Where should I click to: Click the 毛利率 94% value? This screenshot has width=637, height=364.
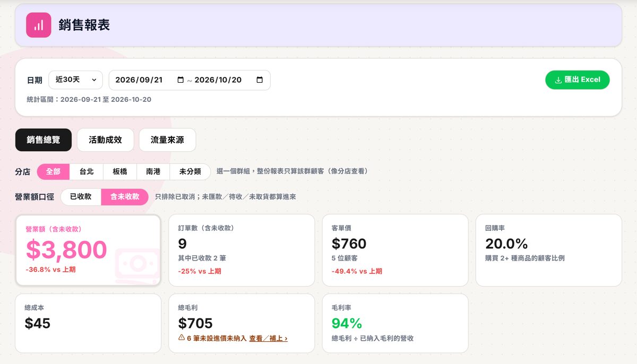pyautogui.click(x=347, y=323)
